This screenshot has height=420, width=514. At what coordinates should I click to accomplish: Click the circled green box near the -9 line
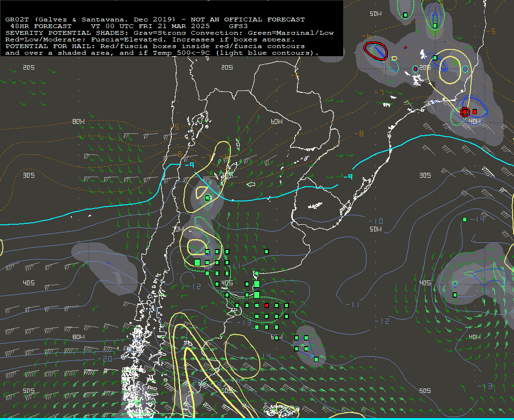click(207, 198)
